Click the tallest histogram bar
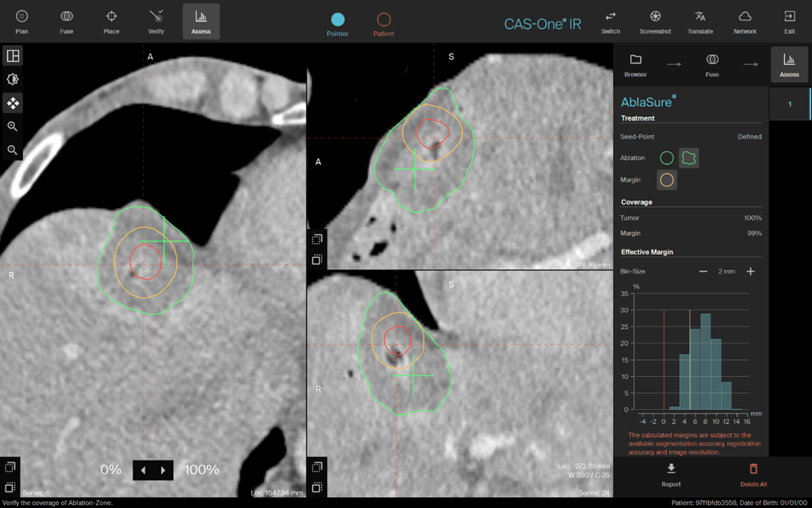The width and height of the screenshot is (812, 508). tap(706, 362)
